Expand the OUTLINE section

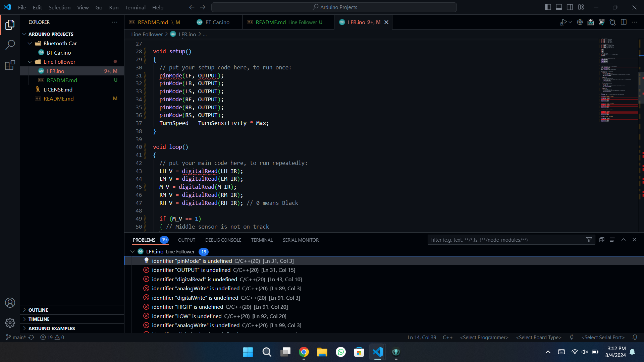click(x=38, y=310)
